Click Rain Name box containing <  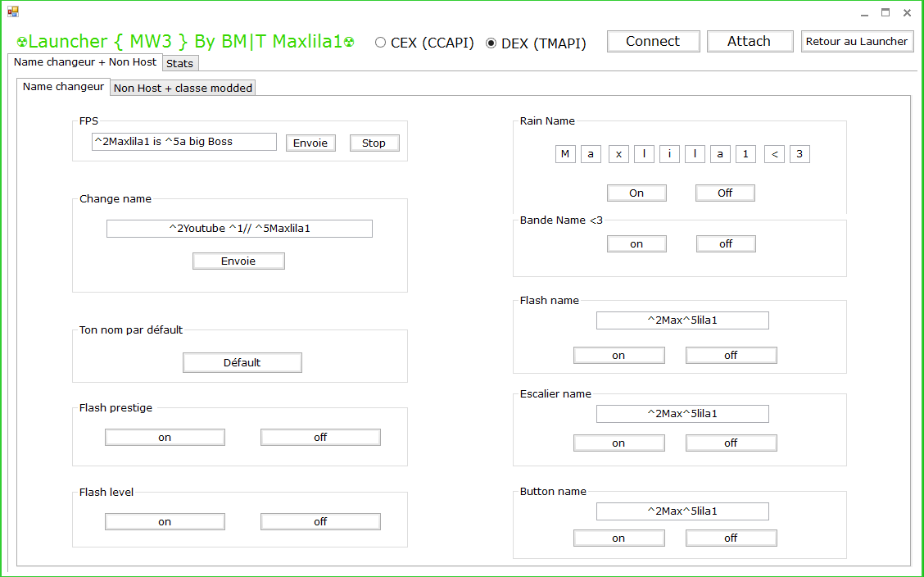pyautogui.click(x=774, y=154)
